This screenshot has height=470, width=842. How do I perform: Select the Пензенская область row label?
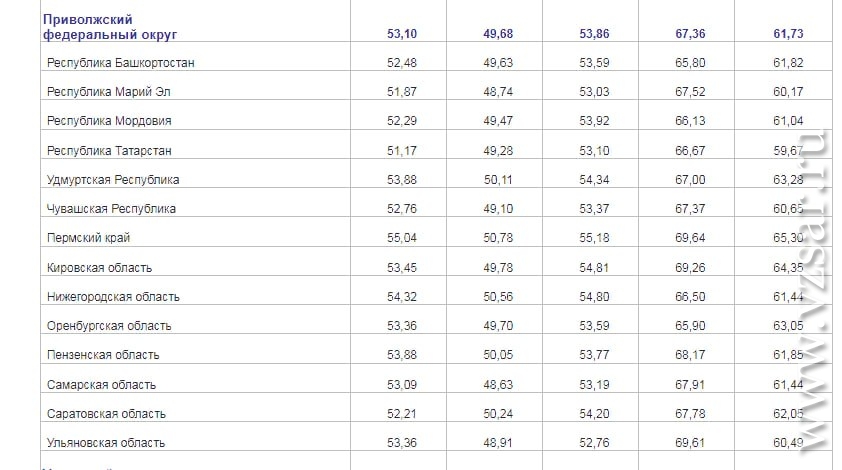coord(103,355)
